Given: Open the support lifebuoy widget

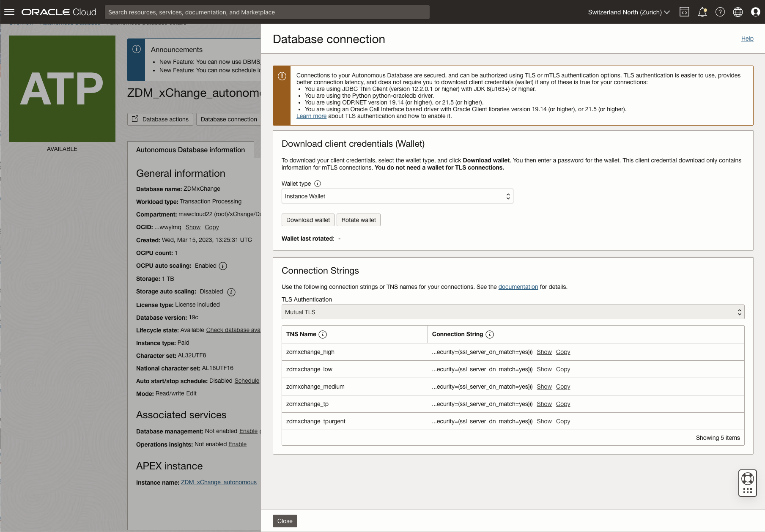Looking at the screenshot, I should (x=747, y=479).
